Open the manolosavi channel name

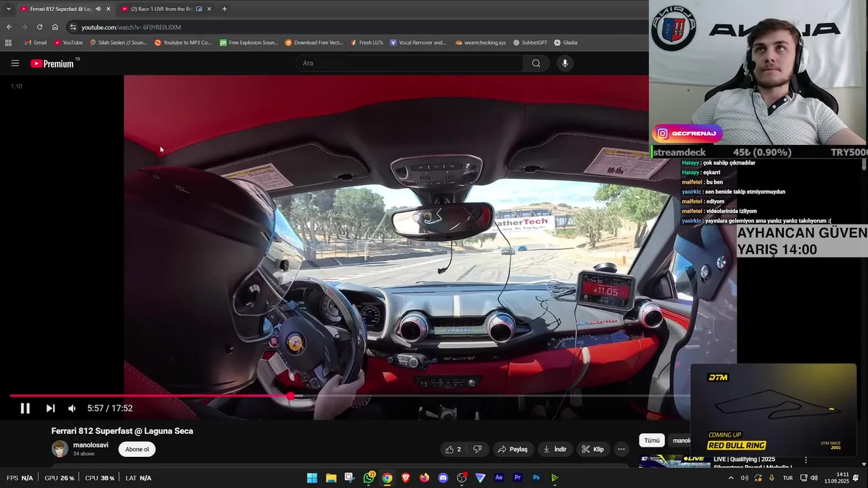pos(91,445)
